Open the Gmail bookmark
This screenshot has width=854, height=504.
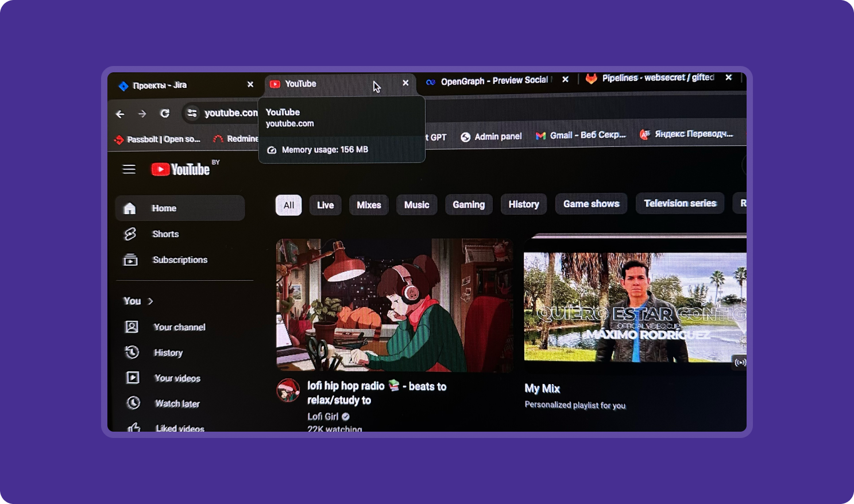pyautogui.click(x=581, y=135)
